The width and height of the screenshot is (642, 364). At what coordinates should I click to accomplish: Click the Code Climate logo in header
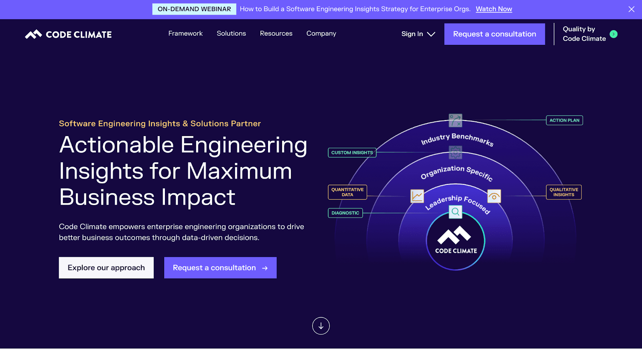[68, 35]
